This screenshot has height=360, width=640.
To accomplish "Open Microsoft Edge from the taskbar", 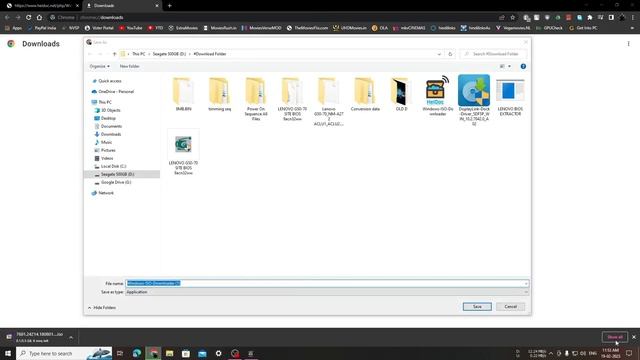I will point(137,353).
